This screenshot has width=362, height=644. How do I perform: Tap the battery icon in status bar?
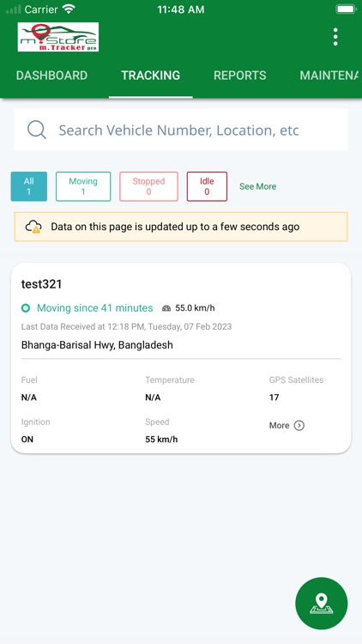(x=346, y=9)
